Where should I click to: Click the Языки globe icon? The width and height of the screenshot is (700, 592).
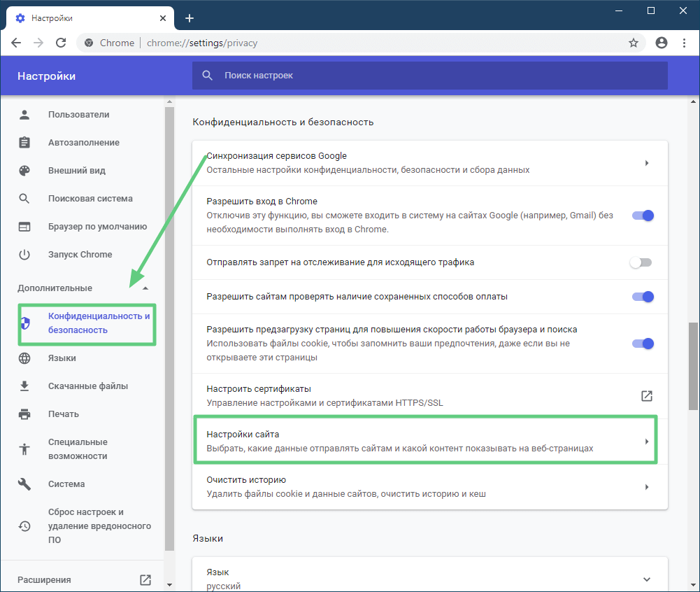pyautogui.click(x=24, y=358)
